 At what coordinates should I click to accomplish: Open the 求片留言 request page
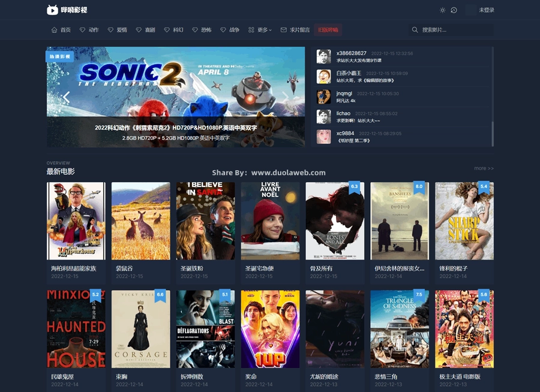[x=295, y=30]
